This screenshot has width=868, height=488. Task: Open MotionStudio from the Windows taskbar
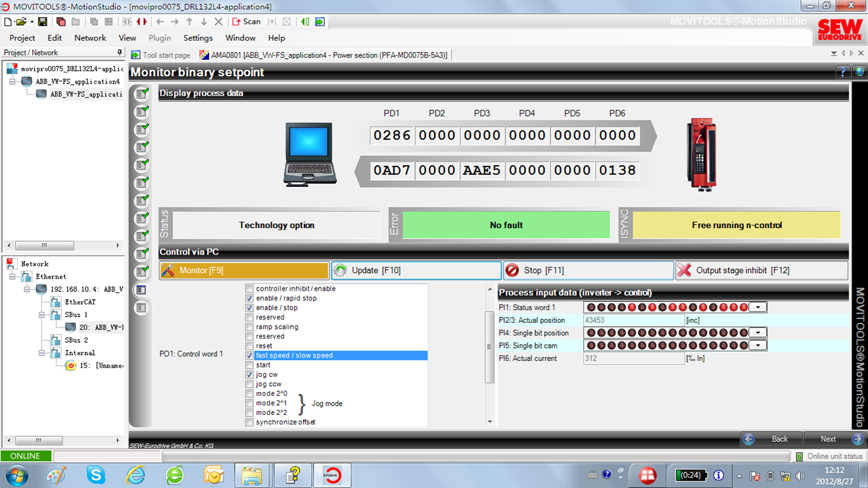(331, 475)
